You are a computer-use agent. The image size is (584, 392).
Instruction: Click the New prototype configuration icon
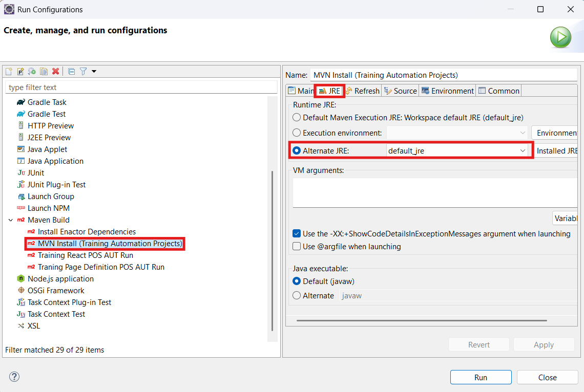(20, 72)
